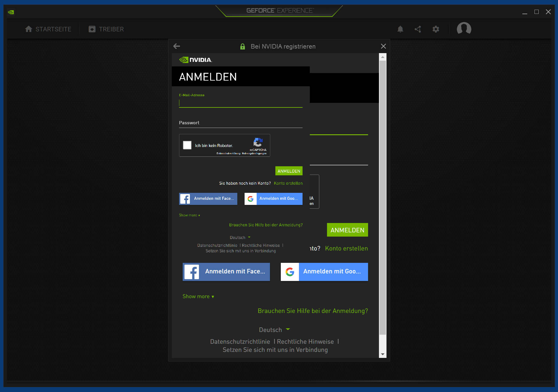Open the reCAPTCHA 'Nutzungsbedingungen' link
Image resolution: width=558 pixels, height=392 pixels.
(x=254, y=154)
